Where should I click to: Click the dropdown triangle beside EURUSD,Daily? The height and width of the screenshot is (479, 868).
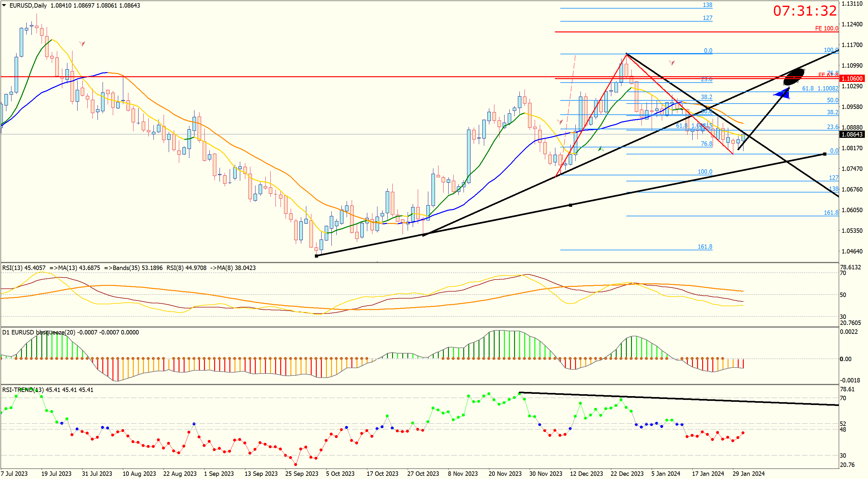(x=4, y=5)
